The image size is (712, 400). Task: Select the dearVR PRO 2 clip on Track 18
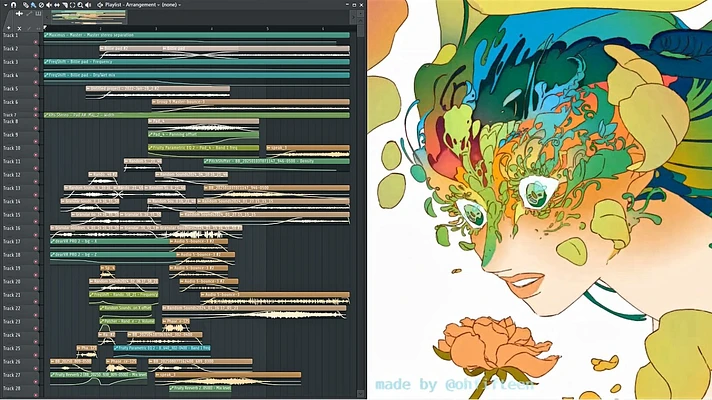(113, 255)
